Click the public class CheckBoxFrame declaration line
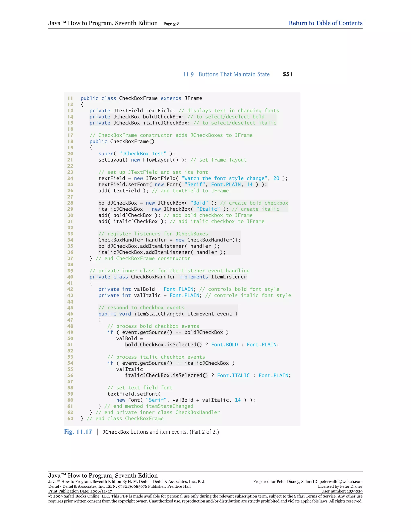The height and width of the screenshot is (532, 411). coord(141,98)
